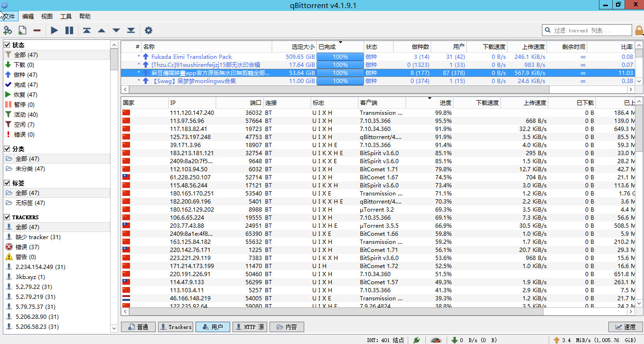The width and height of the screenshot is (644, 344).
Task: Click the add torrent file icon
Action: [22, 30]
